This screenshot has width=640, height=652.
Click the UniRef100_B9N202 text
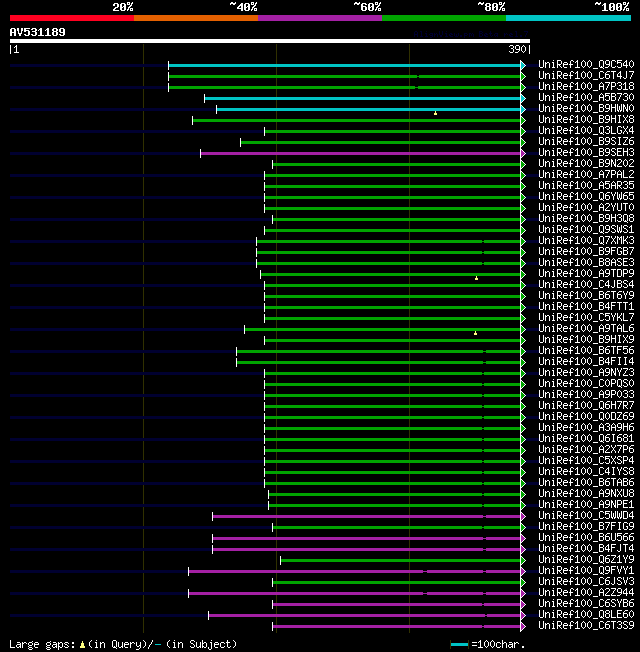(586, 163)
